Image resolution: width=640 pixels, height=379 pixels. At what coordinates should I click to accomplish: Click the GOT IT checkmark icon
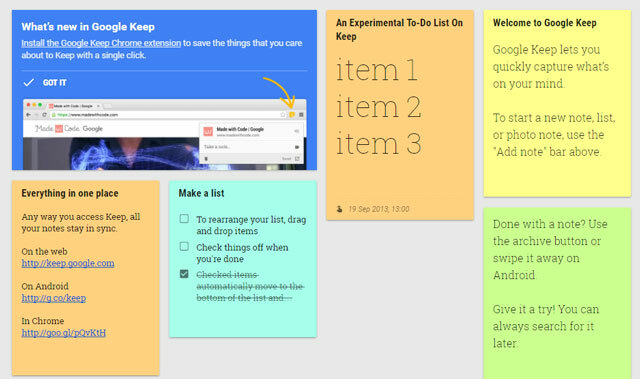pos(29,83)
